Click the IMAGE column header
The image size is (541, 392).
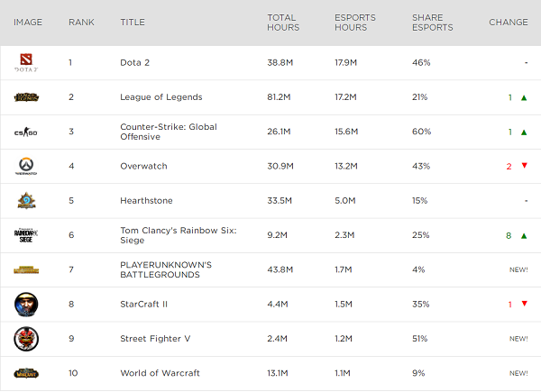click(x=28, y=22)
